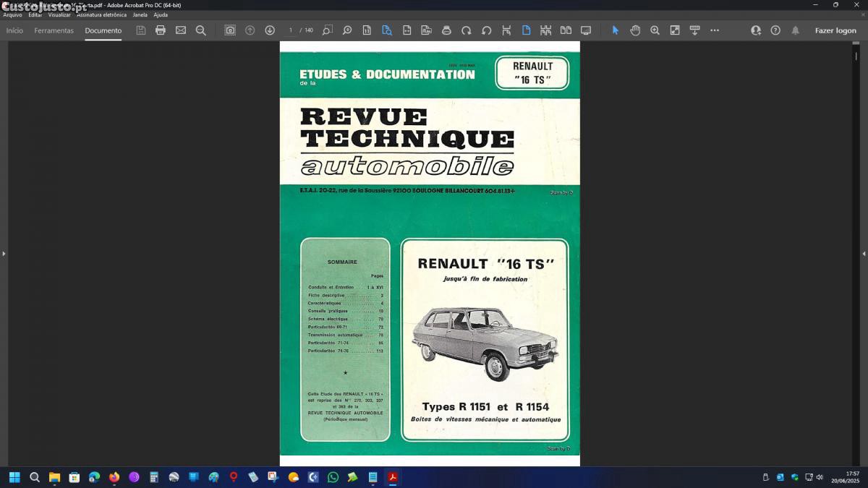Image resolution: width=868 pixels, height=488 pixels.
Task: Click the Zoom in magnifier tool
Action: click(655, 30)
